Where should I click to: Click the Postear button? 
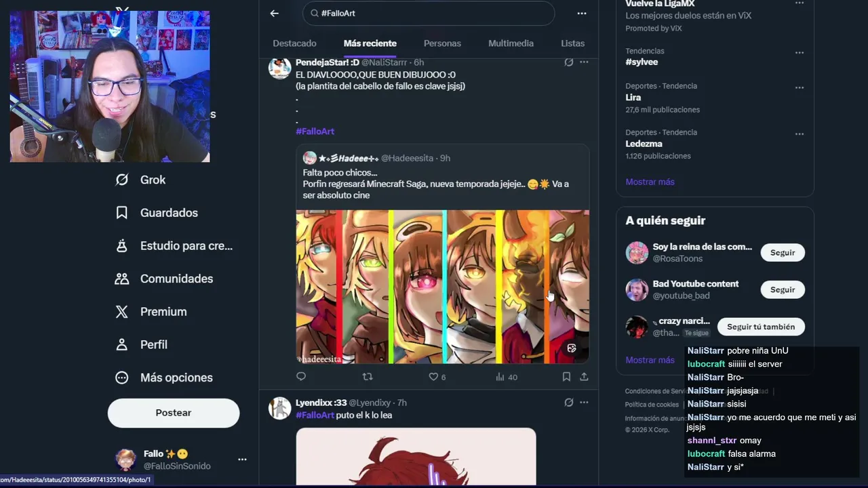pos(174,413)
